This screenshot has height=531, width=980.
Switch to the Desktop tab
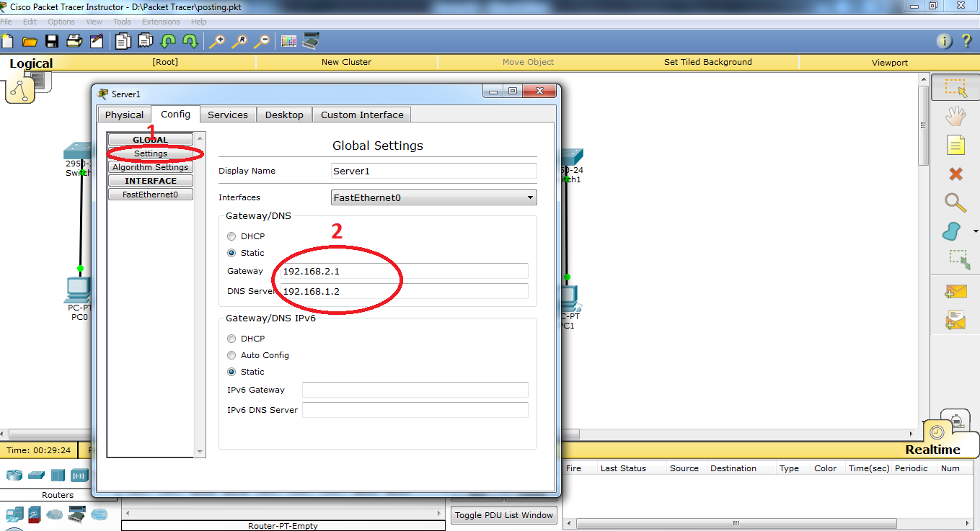coord(284,115)
